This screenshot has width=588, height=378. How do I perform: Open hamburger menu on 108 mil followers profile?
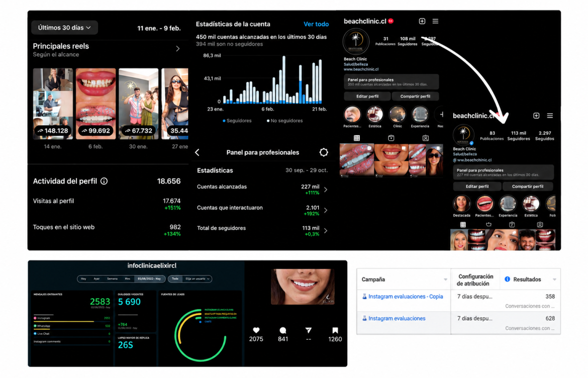[435, 21]
